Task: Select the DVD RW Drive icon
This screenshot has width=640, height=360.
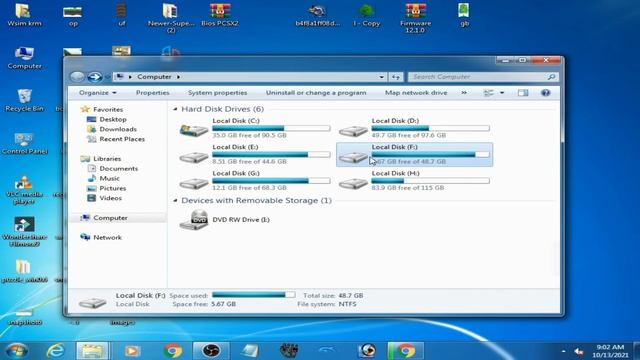Action: click(x=194, y=220)
